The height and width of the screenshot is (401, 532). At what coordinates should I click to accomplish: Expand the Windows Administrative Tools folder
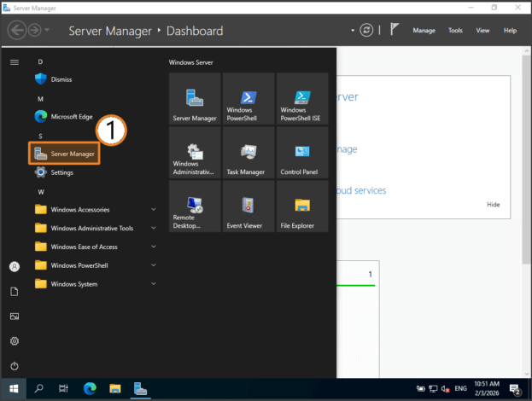(x=95, y=228)
